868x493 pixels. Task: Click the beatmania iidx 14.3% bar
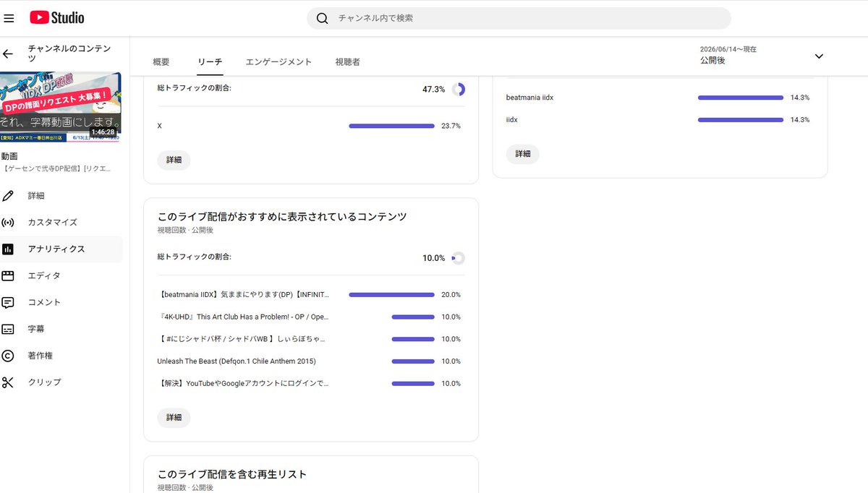coord(741,98)
